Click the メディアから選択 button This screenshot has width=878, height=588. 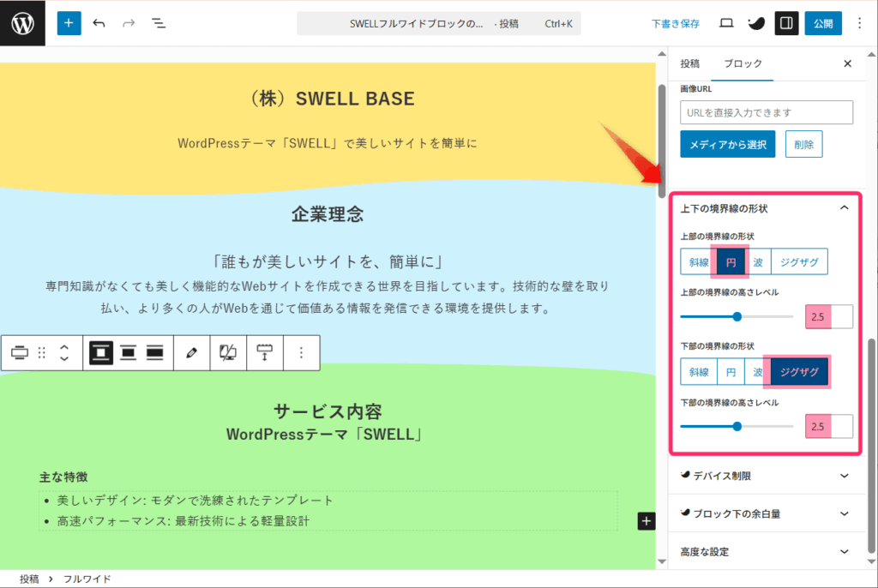tap(727, 145)
